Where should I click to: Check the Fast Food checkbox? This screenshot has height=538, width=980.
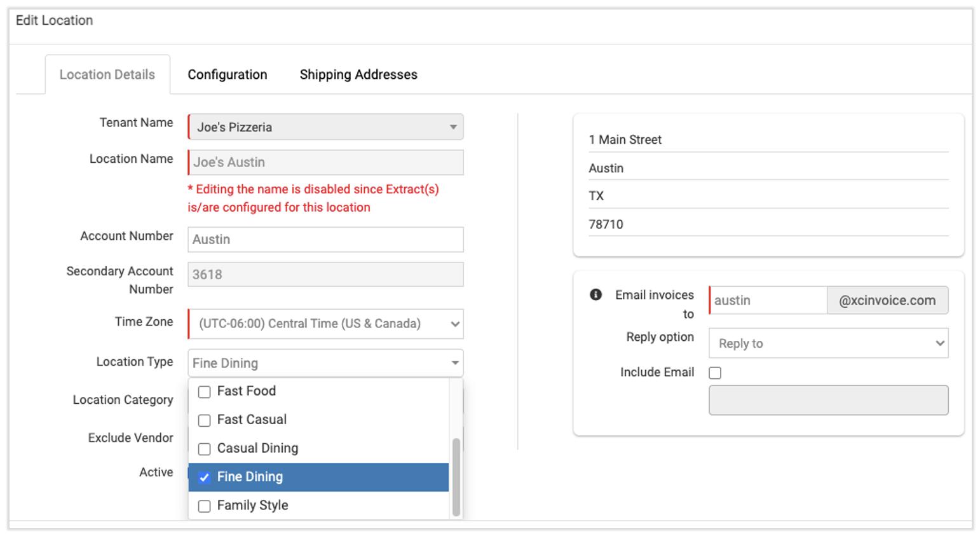tap(204, 392)
